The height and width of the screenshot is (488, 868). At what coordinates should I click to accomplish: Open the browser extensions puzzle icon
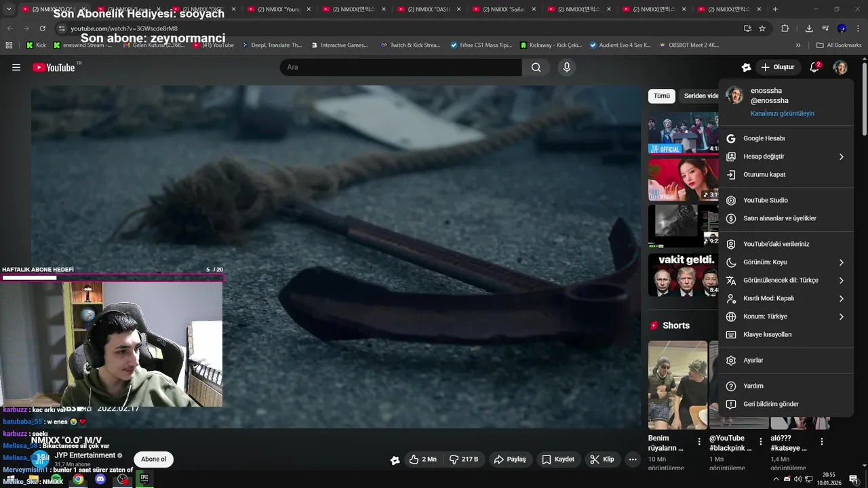coord(785,28)
